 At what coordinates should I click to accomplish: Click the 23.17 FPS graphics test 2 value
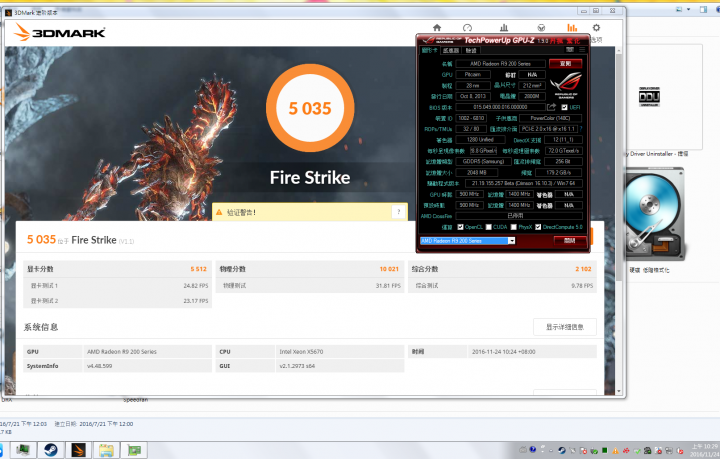[x=196, y=301]
